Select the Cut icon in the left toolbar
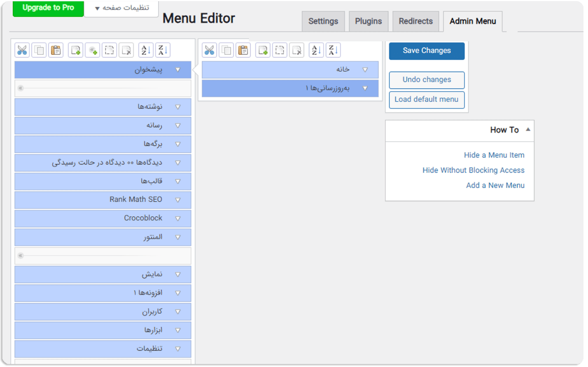The height and width of the screenshot is (367, 588). point(22,49)
